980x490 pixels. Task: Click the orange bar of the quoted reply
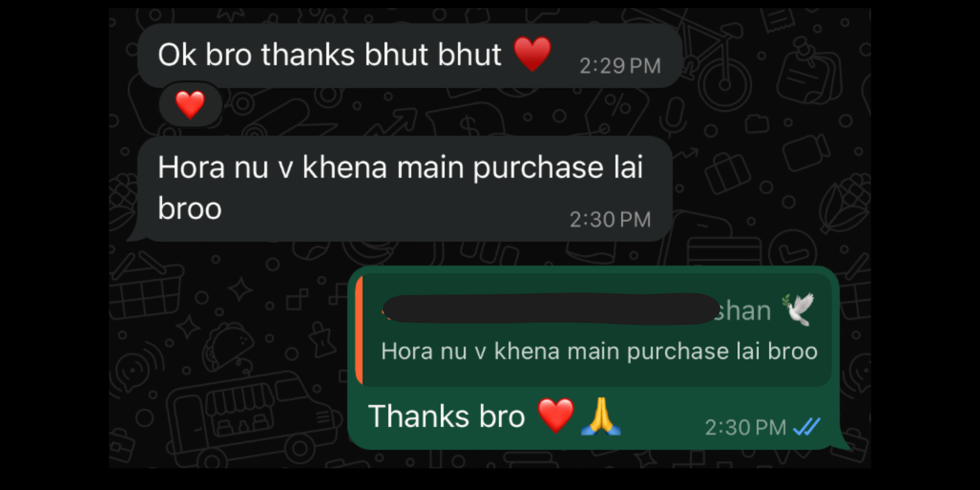coord(359,330)
